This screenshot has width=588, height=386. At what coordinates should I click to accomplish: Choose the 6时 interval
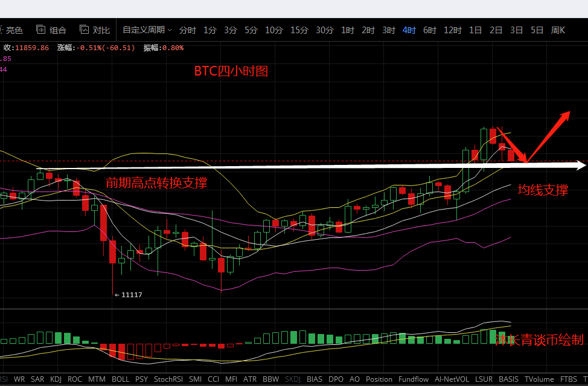pos(430,30)
